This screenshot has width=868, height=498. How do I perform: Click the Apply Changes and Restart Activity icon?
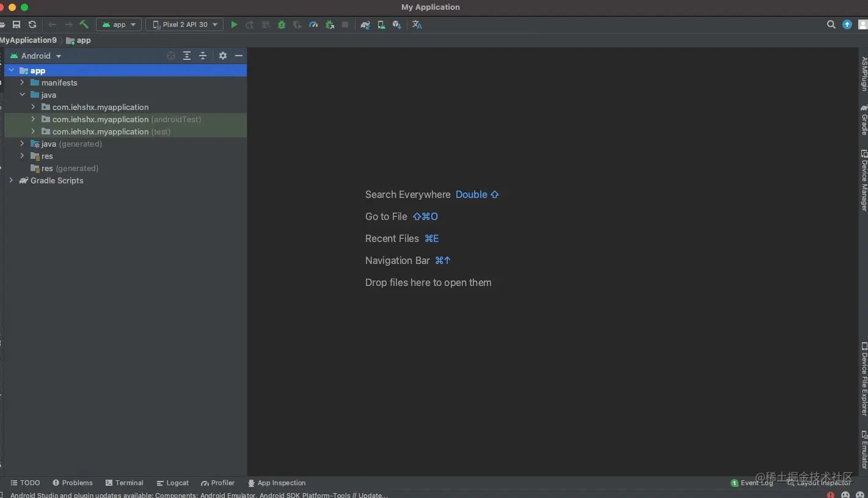click(250, 24)
